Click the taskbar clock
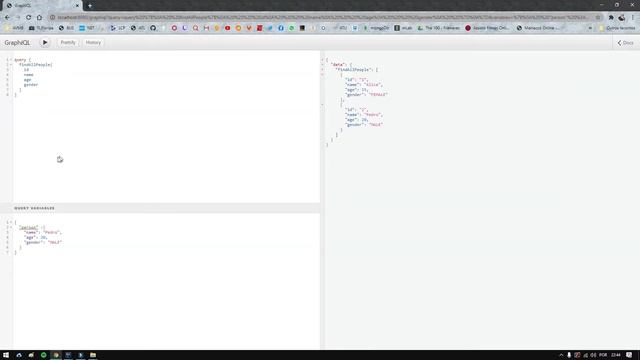Viewport: 640px width, 360px height. 616,355
